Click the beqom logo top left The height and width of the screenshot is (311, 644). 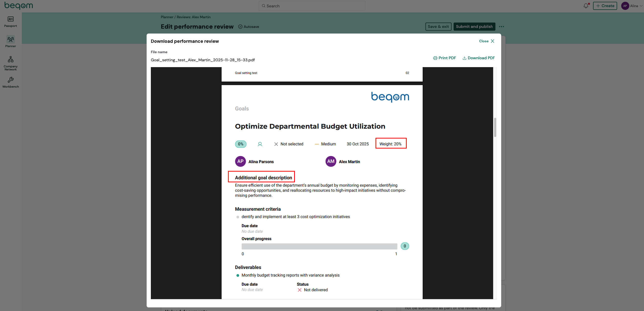[x=19, y=6]
